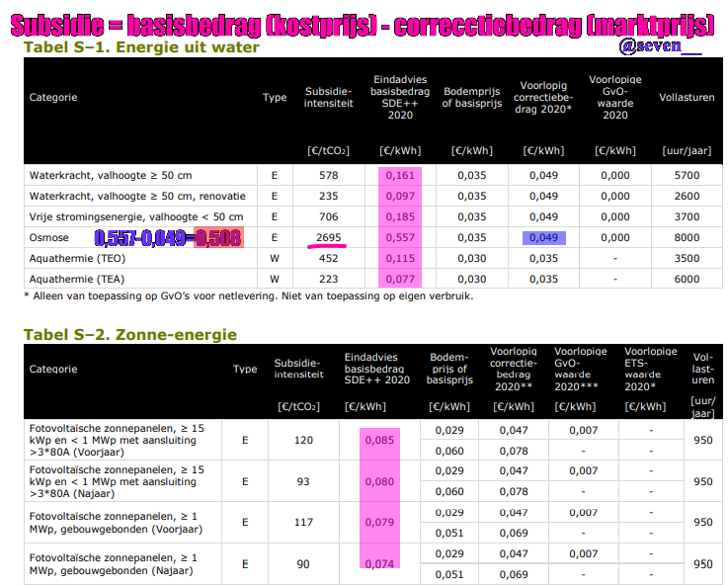The image size is (728, 585).
Task: Click vollasturen value 5700
Action: coord(687,176)
